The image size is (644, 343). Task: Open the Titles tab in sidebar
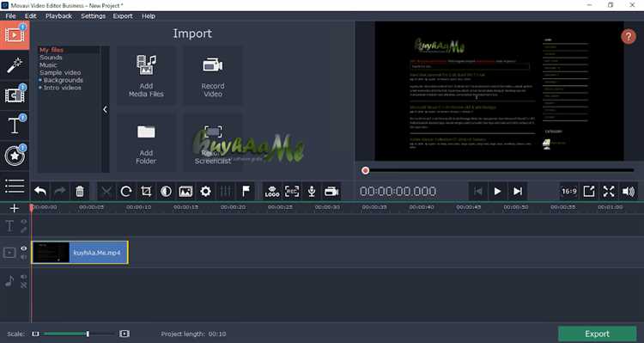pos(15,126)
